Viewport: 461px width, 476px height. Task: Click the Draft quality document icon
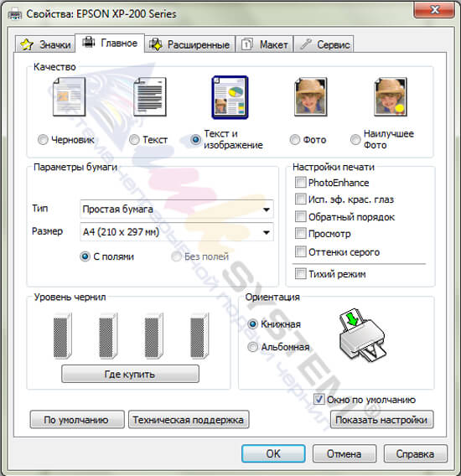(70, 97)
